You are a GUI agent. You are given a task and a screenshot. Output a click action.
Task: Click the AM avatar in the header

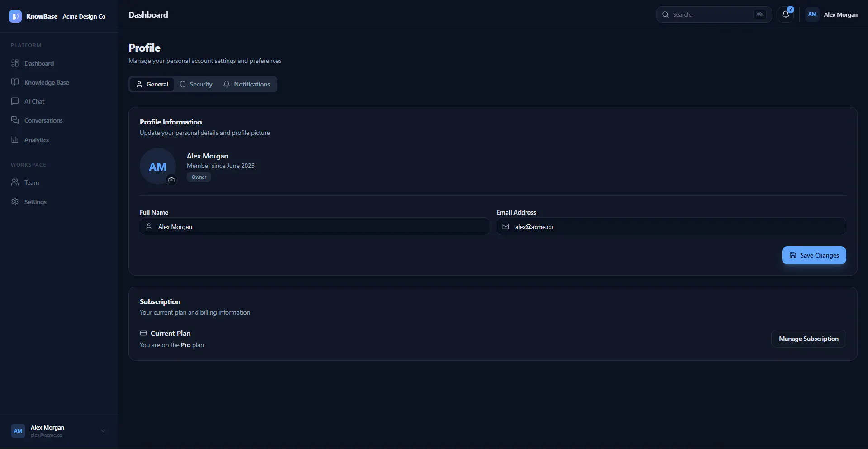pyautogui.click(x=812, y=14)
